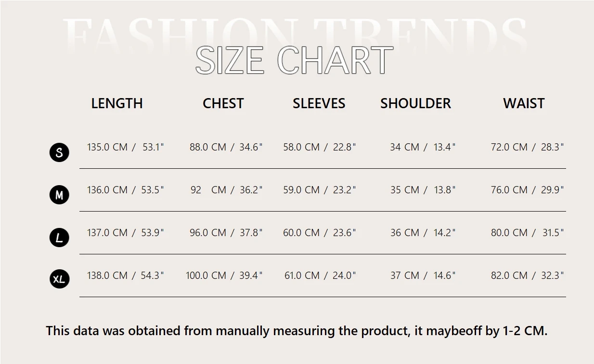Click the LENGTH column header
The height and width of the screenshot is (364, 594).
pos(117,103)
